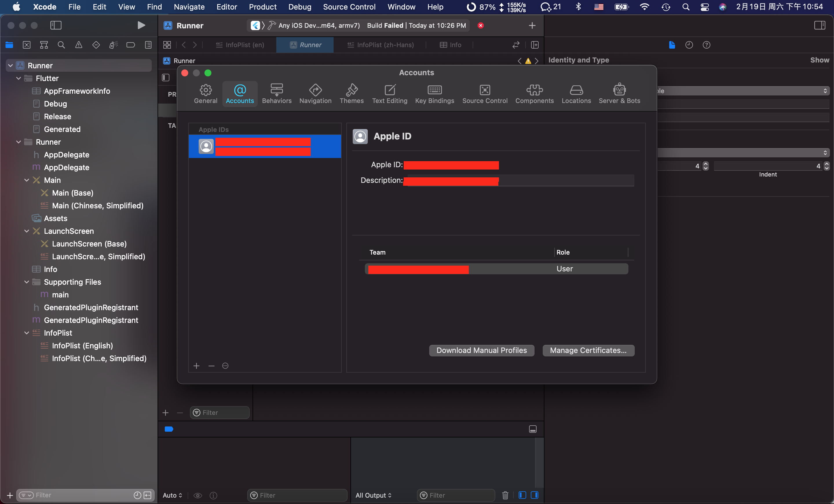
Task: Open the Product menu
Action: [262, 7]
